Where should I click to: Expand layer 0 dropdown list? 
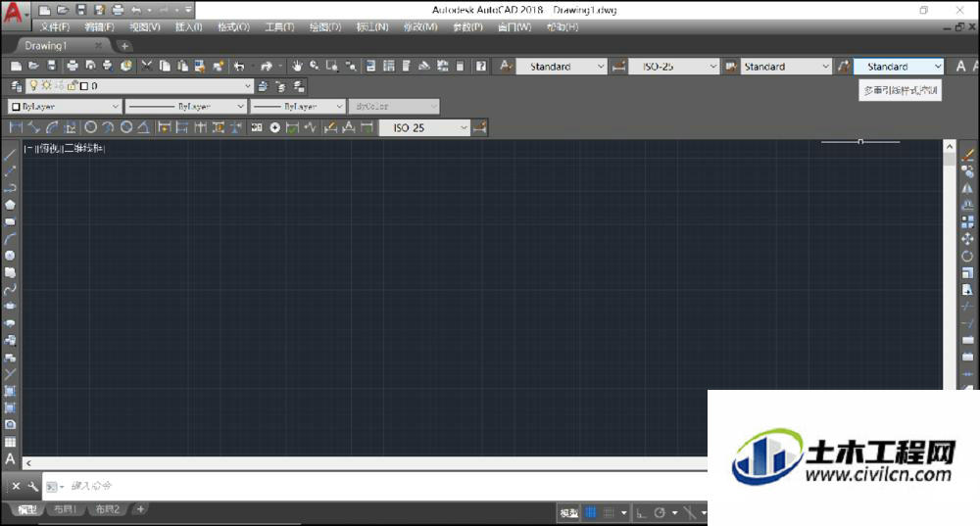click(x=248, y=85)
